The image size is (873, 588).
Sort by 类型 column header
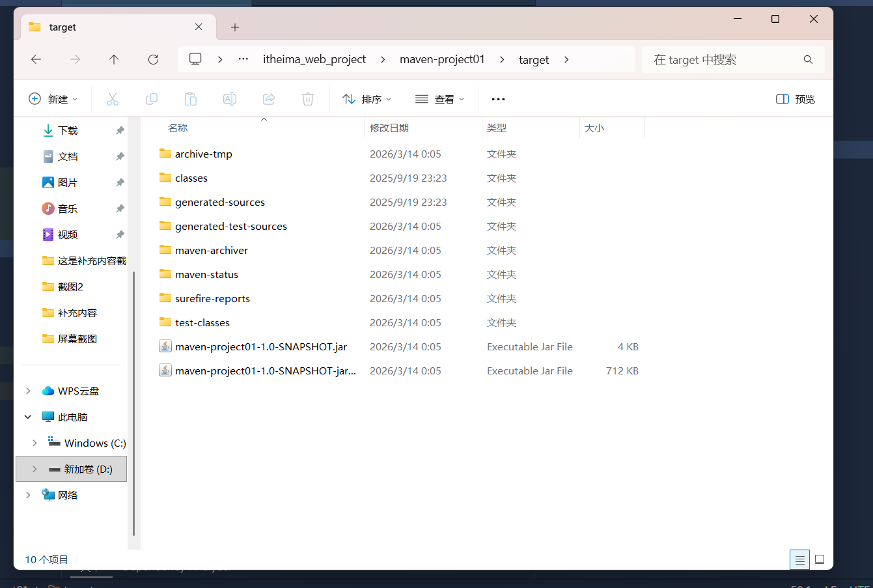[x=497, y=128]
